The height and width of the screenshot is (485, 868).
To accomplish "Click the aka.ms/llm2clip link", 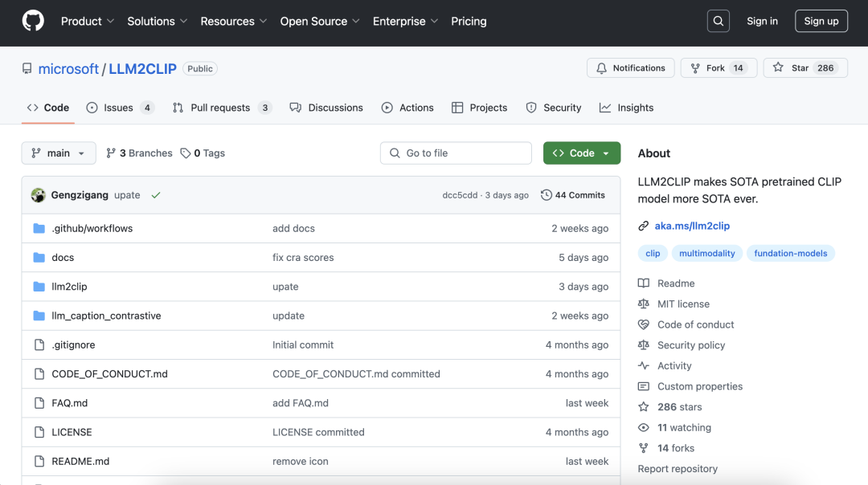I will pos(692,226).
